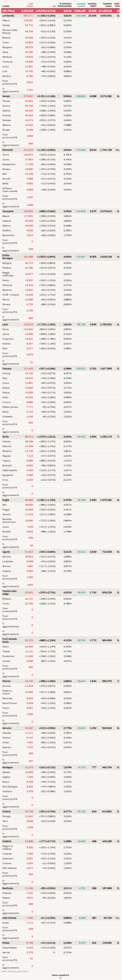Sort by the Casi Totali column header
The width and height of the screenshot is (122, 980).
(x=30, y=5)
